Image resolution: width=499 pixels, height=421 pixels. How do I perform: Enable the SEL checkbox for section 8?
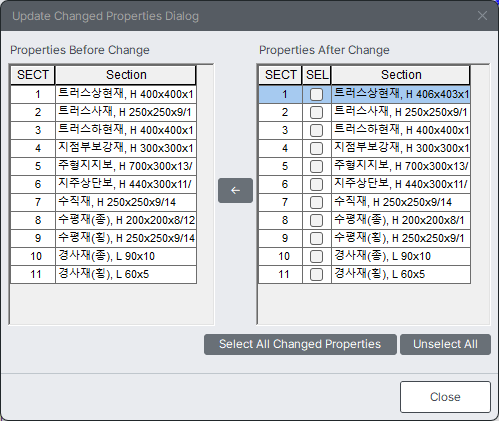[316, 220]
